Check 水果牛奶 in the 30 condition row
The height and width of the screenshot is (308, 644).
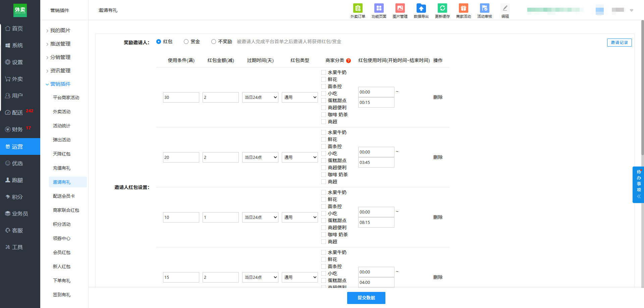(324, 72)
